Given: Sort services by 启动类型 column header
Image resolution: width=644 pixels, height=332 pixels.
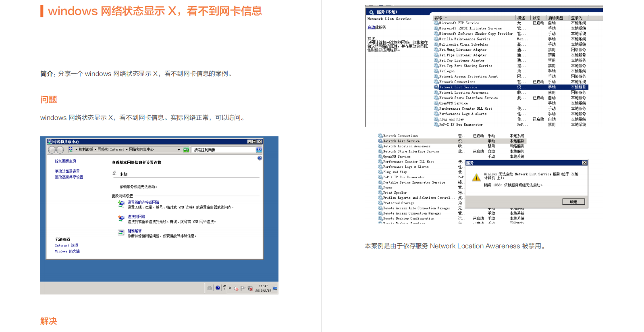Looking at the screenshot, I should pos(558,18).
